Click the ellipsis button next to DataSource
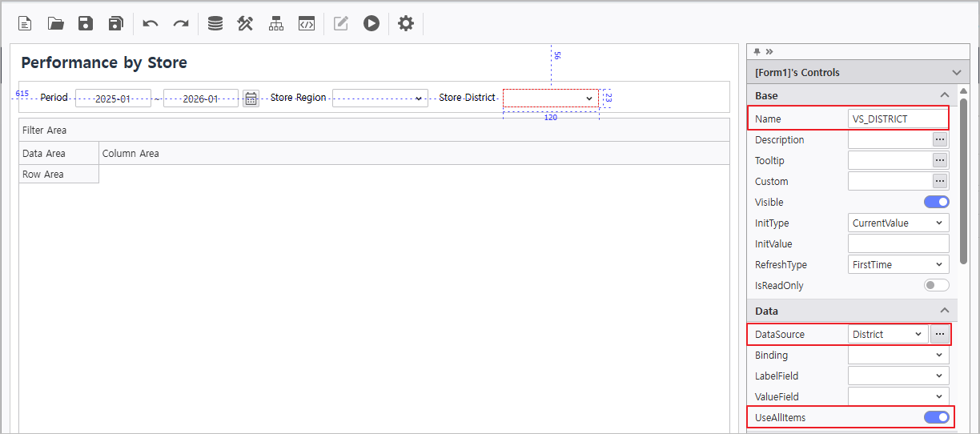The height and width of the screenshot is (434, 980). point(940,334)
